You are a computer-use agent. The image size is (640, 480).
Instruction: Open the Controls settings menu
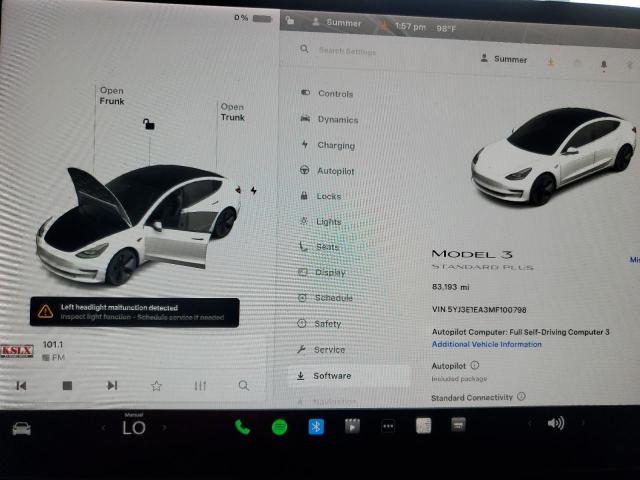pos(327,93)
